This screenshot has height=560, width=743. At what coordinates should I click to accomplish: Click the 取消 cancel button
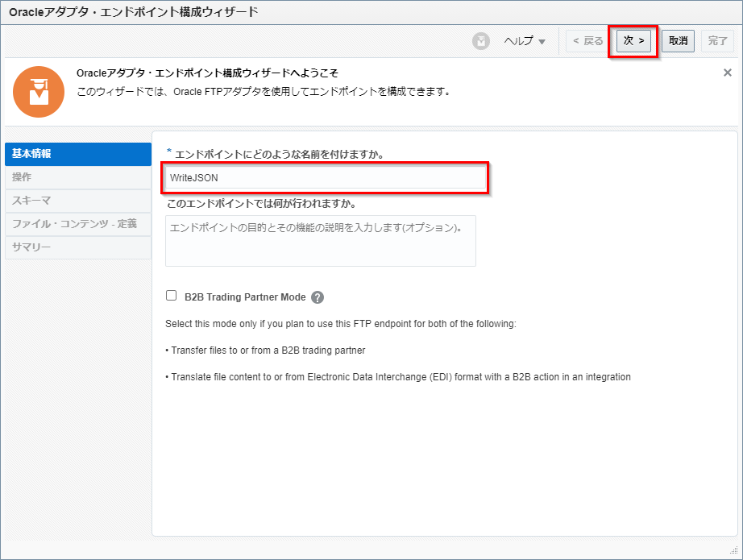(x=678, y=41)
